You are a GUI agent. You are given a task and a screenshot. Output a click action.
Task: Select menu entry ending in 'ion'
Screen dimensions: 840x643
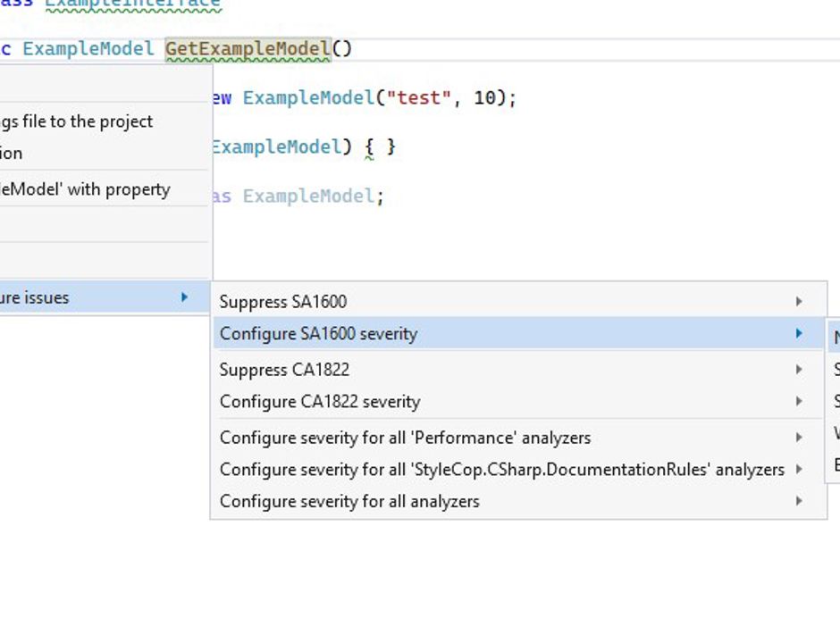pos(105,153)
